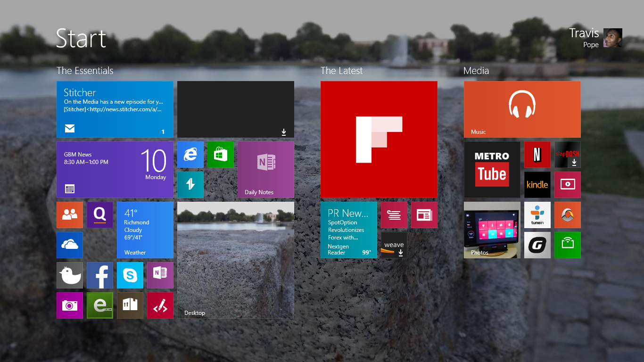Launch the Metro Tube tile
This screenshot has height=362, width=644.
pos(492,170)
